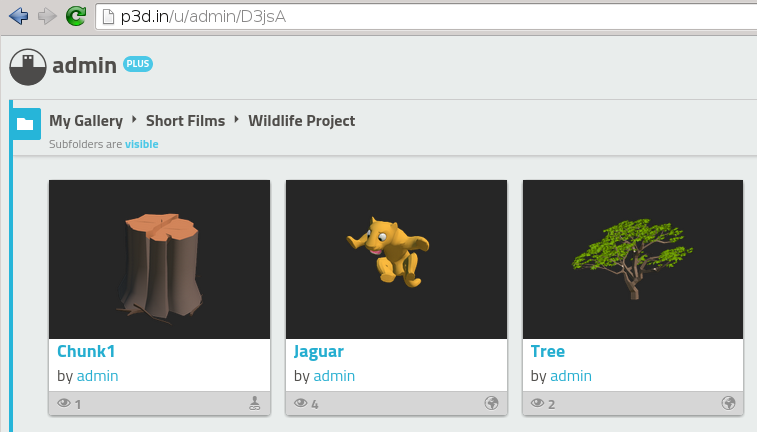
Task: Click admin author link under Jaguar
Action: (x=334, y=376)
